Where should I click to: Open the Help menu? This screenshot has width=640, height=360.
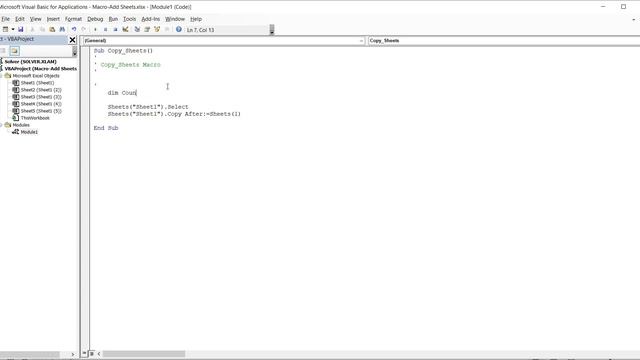(x=196, y=19)
